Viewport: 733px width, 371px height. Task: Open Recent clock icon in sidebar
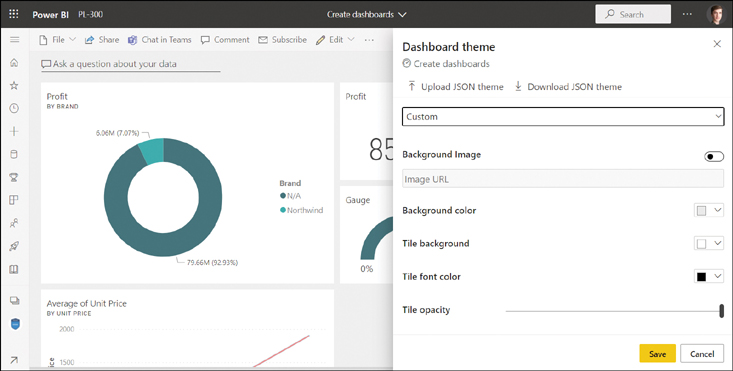[14, 108]
